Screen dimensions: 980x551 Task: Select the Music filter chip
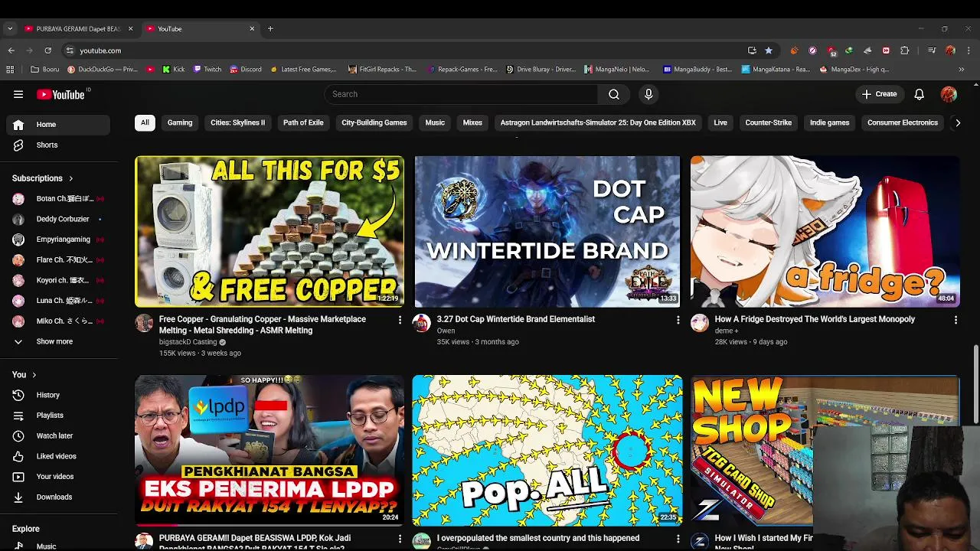(435, 122)
